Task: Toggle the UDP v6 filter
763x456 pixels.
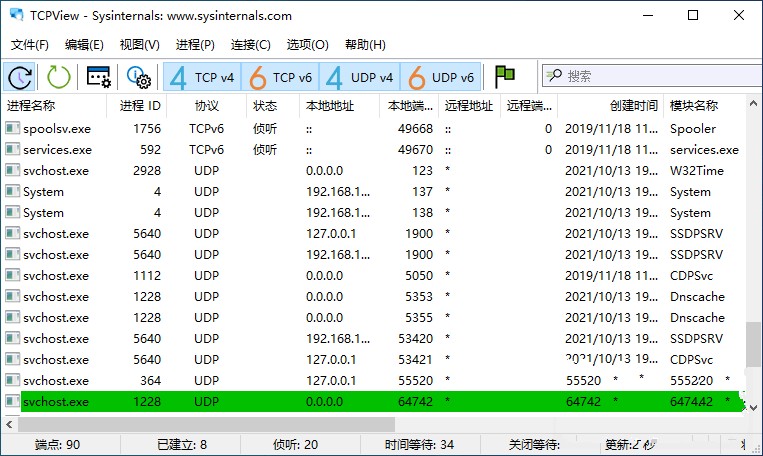Action: 441,77
